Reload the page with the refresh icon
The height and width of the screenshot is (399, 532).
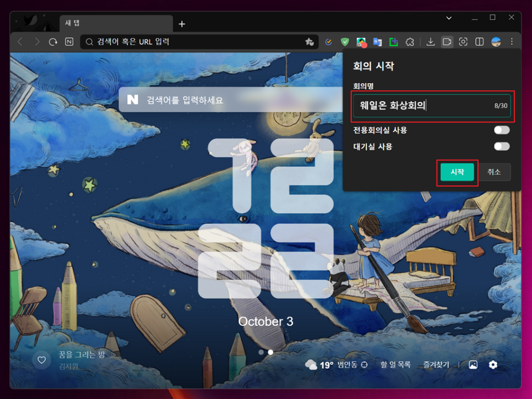coord(53,42)
